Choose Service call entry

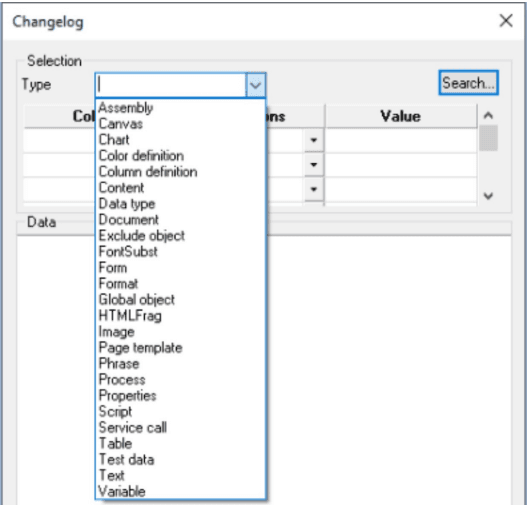(x=181, y=428)
